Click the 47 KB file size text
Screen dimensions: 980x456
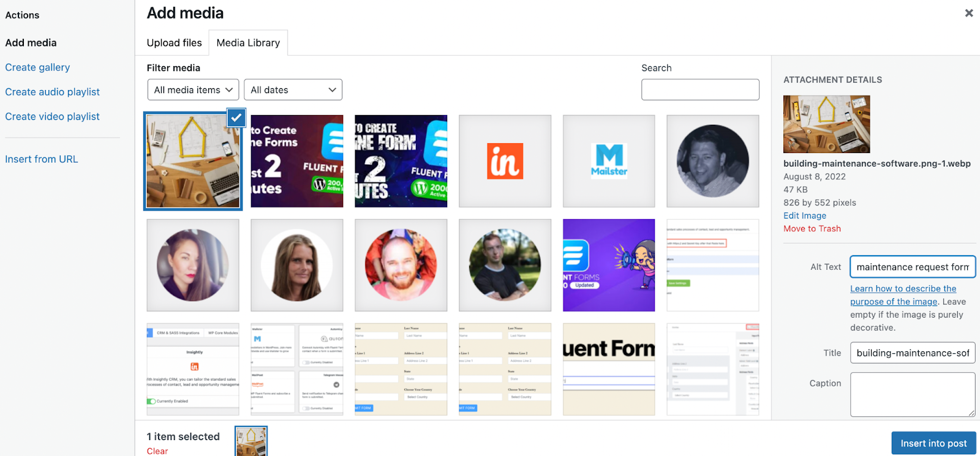click(796, 190)
